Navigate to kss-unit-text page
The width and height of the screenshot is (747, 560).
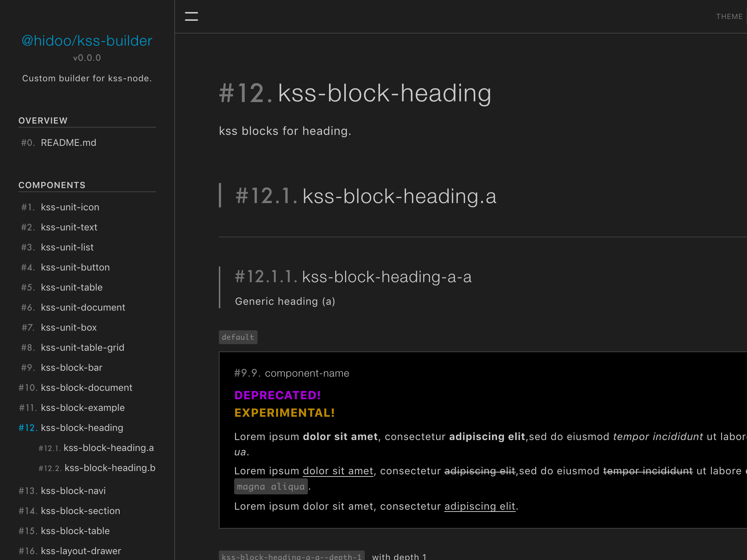click(x=69, y=227)
